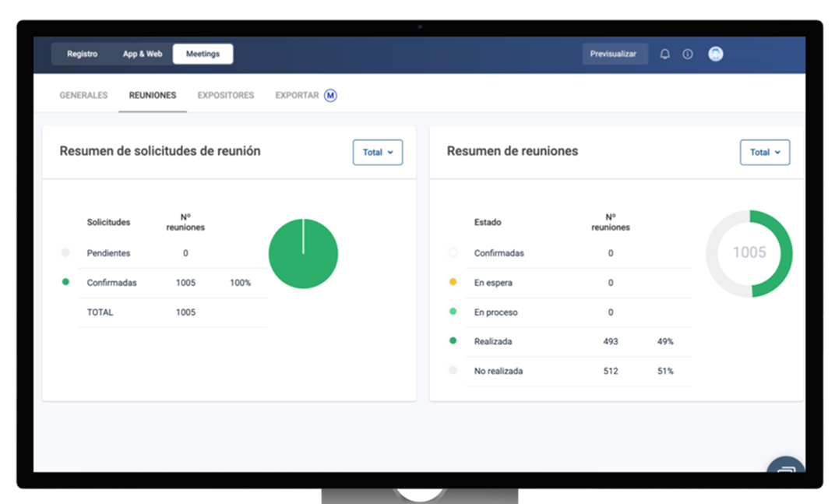This screenshot has width=835, height=504.
Task: Click the Resumen de reuniones heading
Action: [513, 151]
